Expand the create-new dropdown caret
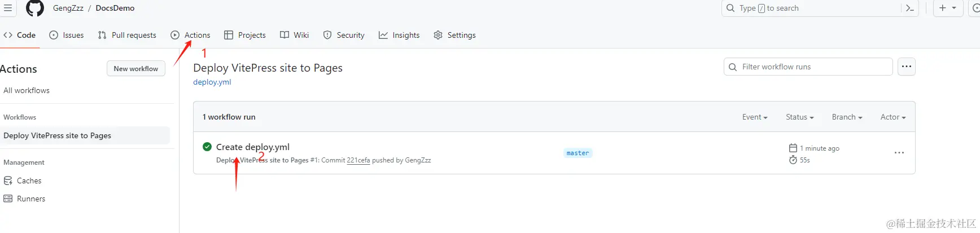 [954, 8]
